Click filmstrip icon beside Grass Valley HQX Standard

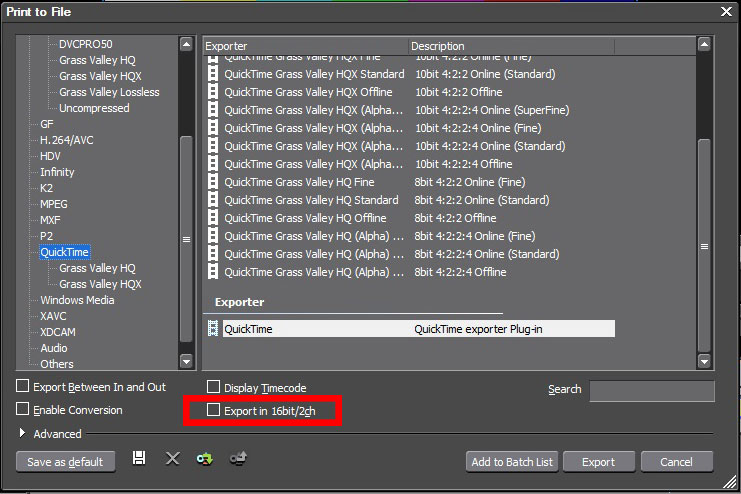tap(213, 74)
